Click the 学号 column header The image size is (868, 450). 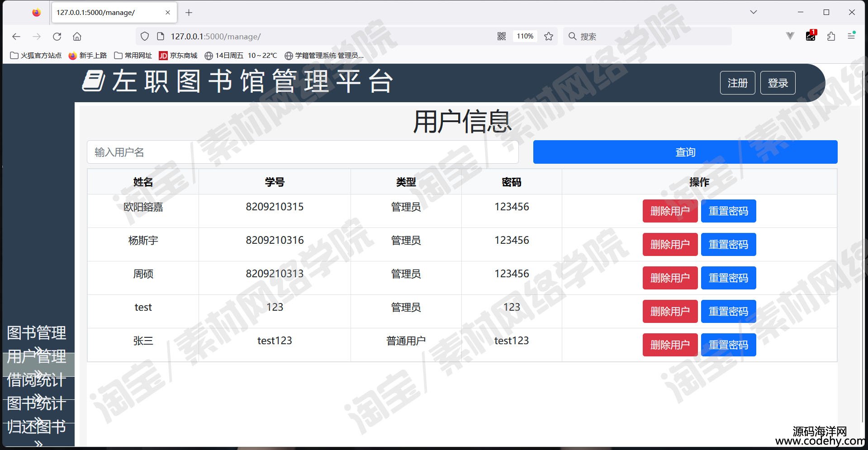pos(275,182)
